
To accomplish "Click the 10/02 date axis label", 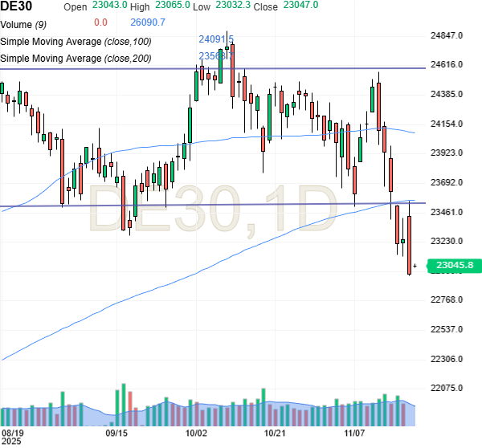I will point(197,433).
